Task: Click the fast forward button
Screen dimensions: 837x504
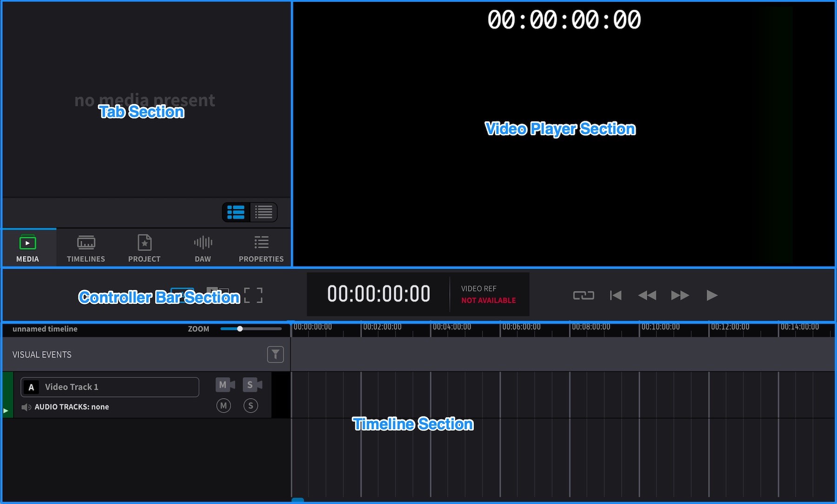Action: 680,295
